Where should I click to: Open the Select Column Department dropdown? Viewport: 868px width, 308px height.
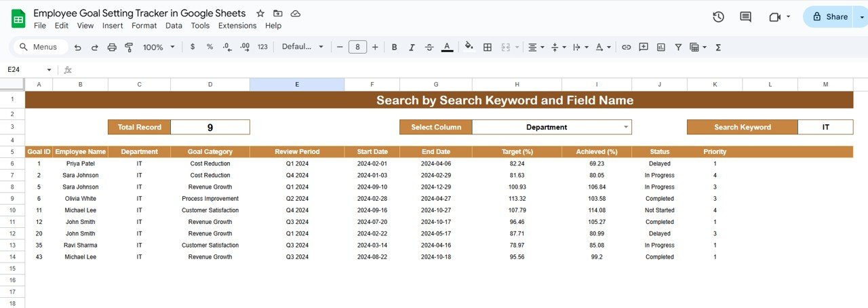[x=625, y=127]
